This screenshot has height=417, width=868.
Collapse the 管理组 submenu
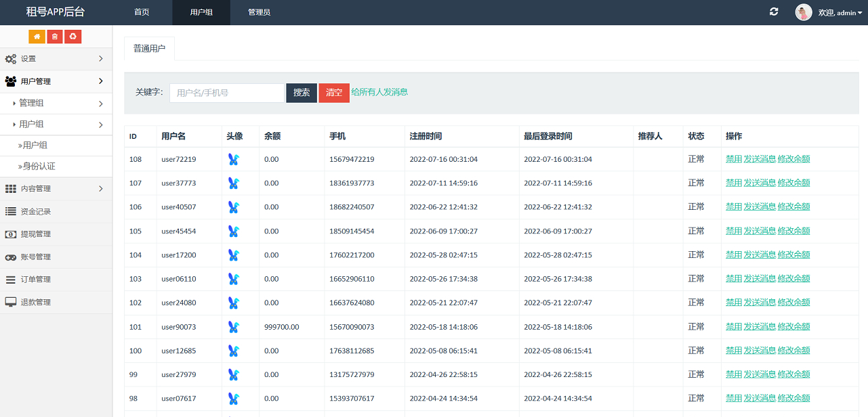pos(56,104)
